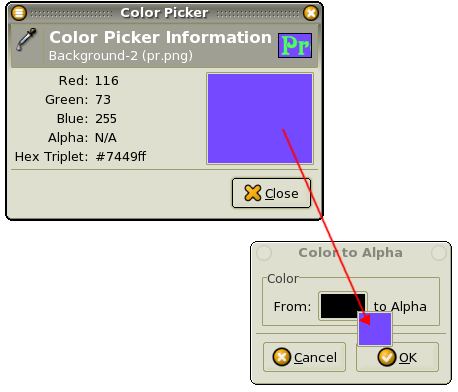This screenshot has width=458, height=392.
Task: Open the Color Picker window menu button
Action: click(x=19, y=13)
